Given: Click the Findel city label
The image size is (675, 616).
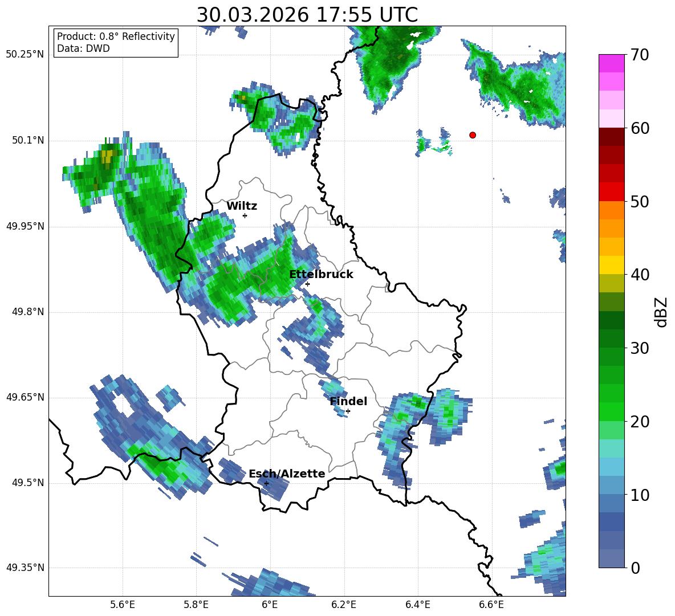Looking at the screenshot, I should tap(348, 401).
